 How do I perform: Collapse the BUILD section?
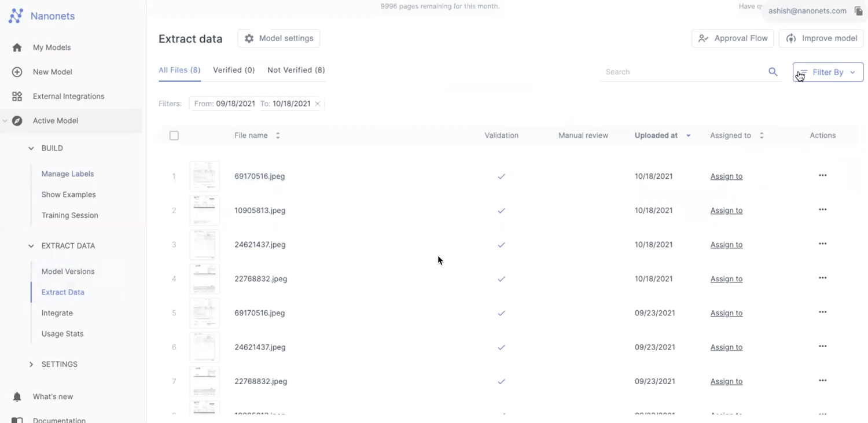(x=31, y=148)
